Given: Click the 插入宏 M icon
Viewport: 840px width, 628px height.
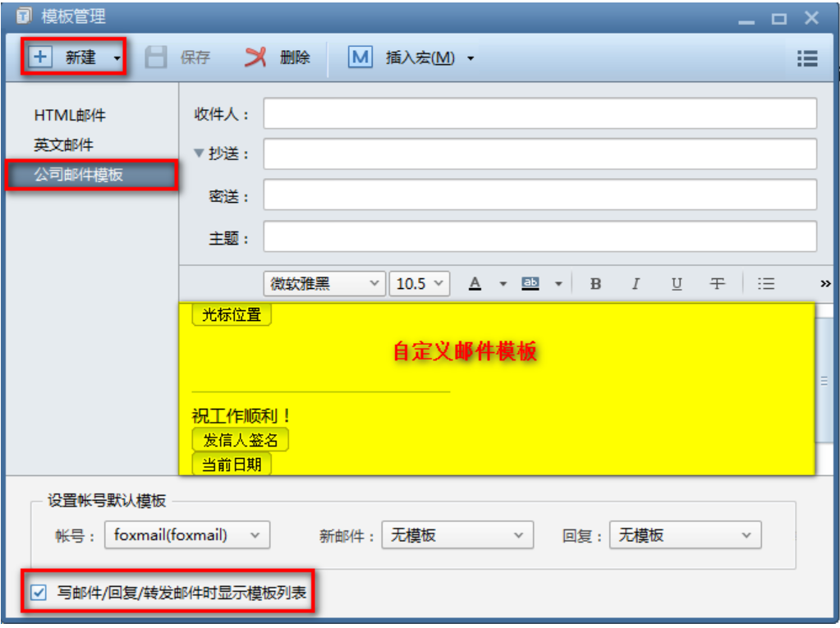Looking at the screenshot, I should pos(359,57).
